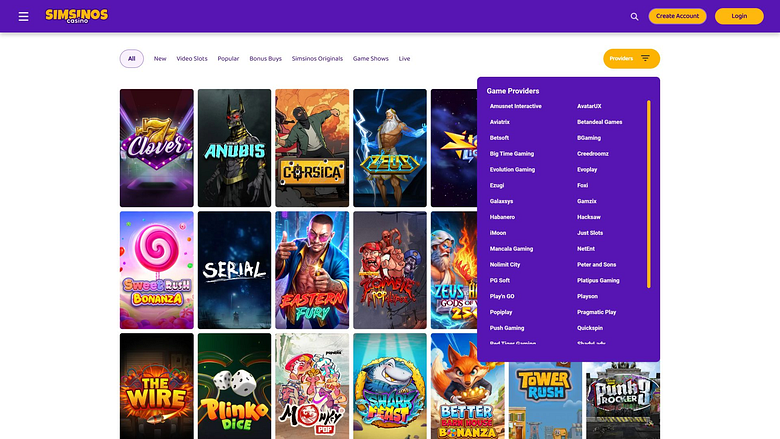Open the Video Slots tab
780x439 pixels.
click(x=192, y=59)
